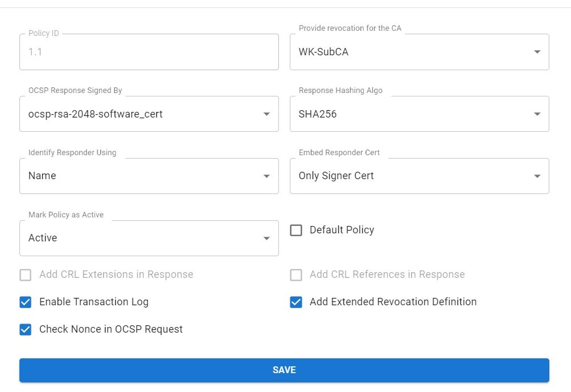Click inside the Policy ID input field
Screen dimensions: 571x392
(148, 51)
